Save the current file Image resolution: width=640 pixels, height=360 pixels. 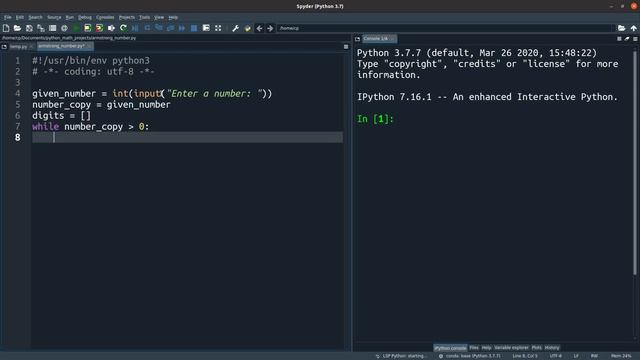29,28
